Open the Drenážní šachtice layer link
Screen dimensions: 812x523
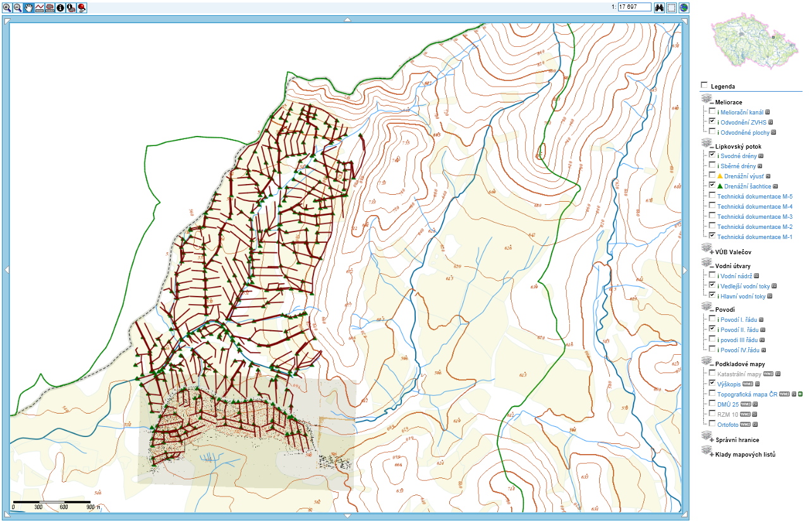(746, 186)
